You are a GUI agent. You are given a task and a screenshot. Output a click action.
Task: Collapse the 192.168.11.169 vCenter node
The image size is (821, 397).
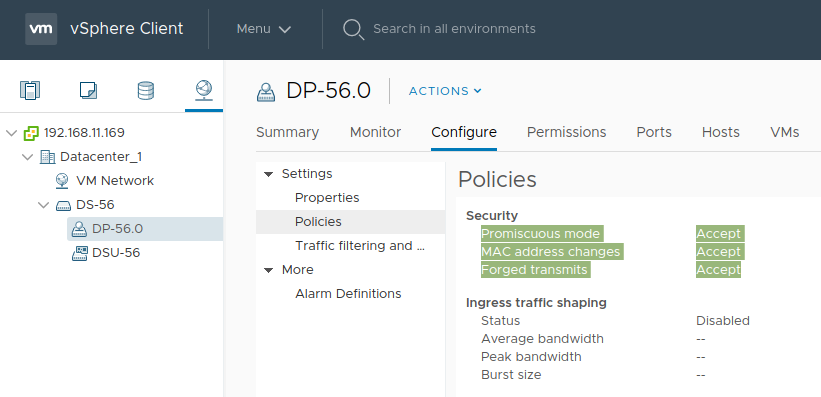[x=11, y=133]
